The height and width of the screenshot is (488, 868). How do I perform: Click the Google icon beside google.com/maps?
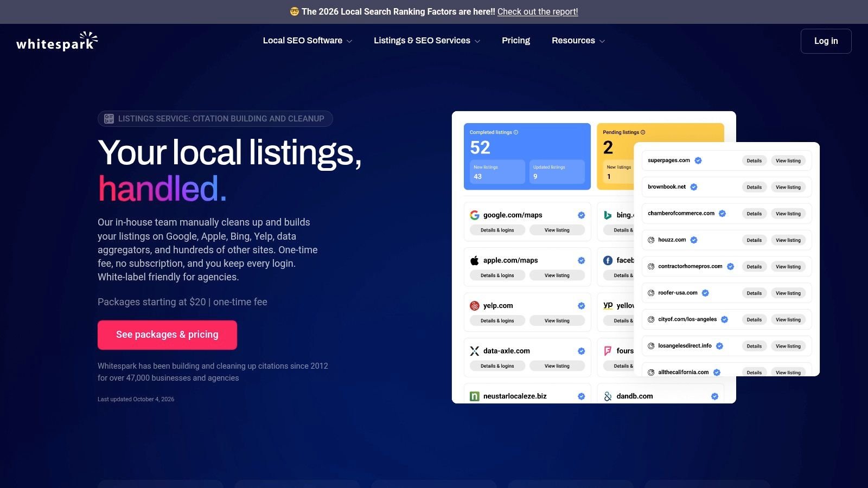[x=475, y=215]
